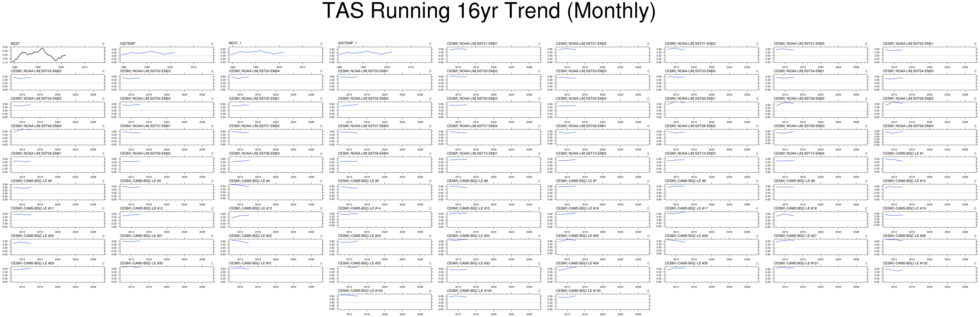980x317 pixels.
Task: Open CESM1 NOAA-LIM SST08-EM04 panel
Action: point(929,137)
